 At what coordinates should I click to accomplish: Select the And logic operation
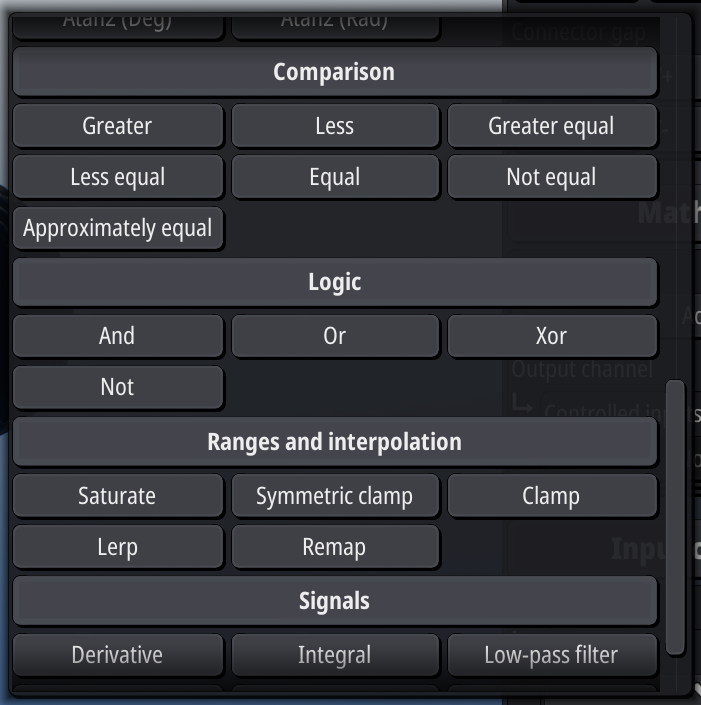[118, 336]
